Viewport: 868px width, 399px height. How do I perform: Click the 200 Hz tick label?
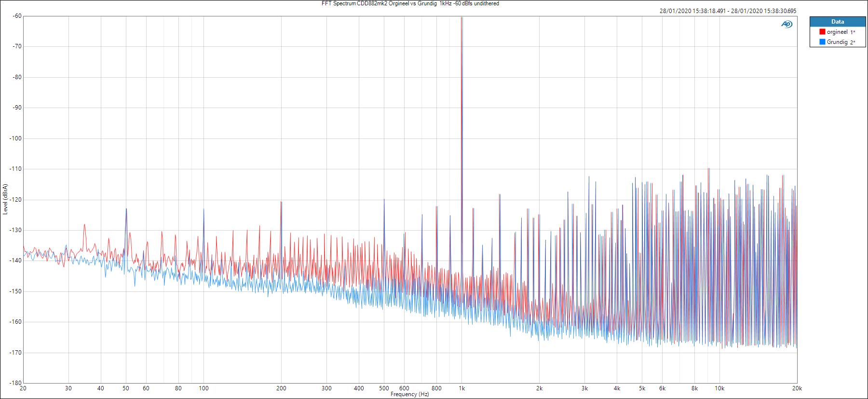click(281, 388)
